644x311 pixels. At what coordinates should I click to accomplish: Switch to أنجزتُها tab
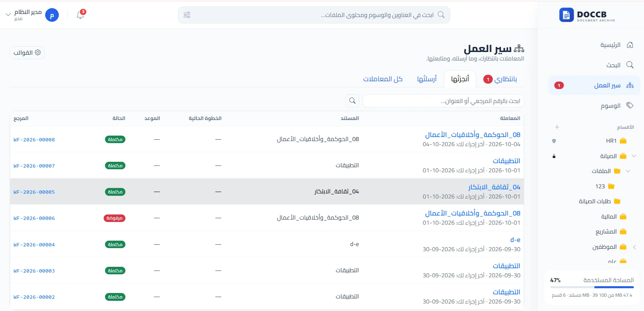[x=460, y=79]
